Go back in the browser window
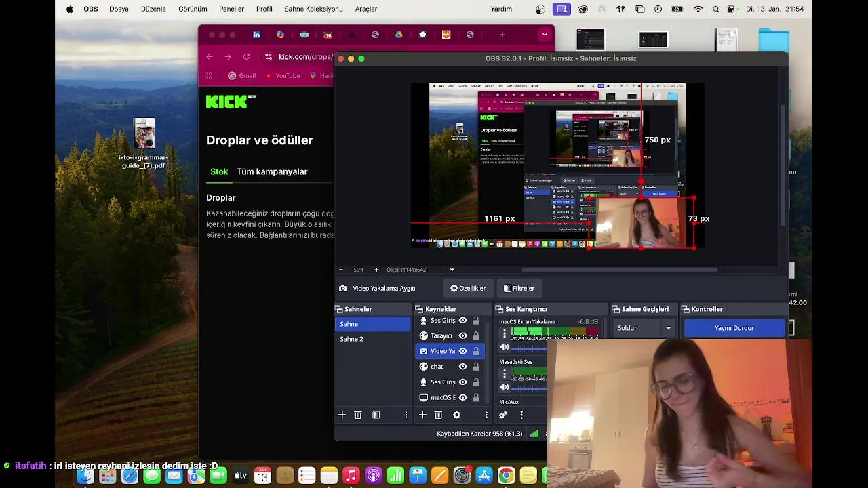Viewport: 868px width, 488px height. pyautogui.click(x=210, y=57)
